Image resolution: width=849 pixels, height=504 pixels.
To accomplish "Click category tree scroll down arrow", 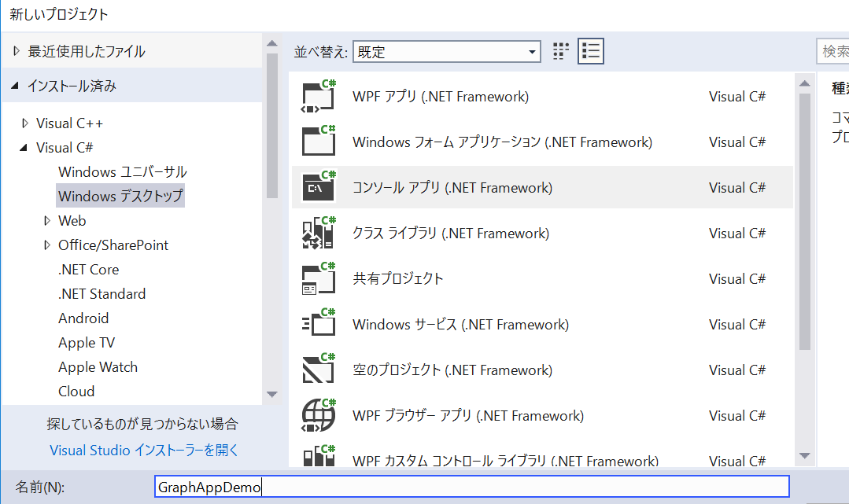I will click(272, 394).
